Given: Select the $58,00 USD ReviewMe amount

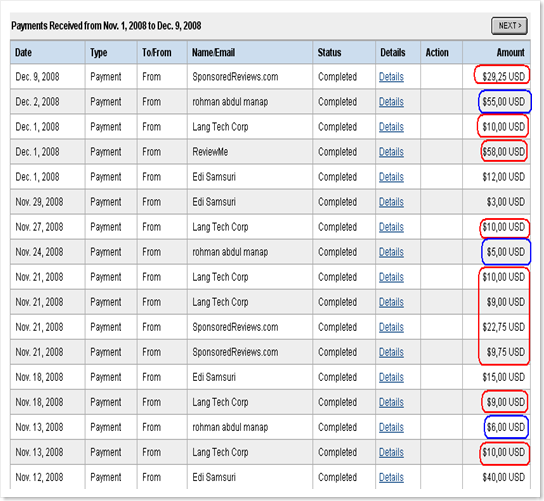Looking at the screenshot, I should [x=503, y=152].
